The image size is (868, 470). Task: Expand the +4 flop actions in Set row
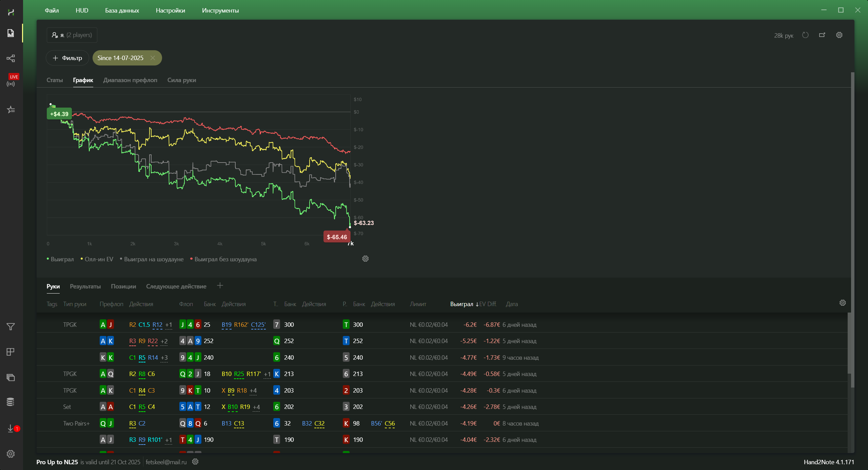(x=256, y=407)
